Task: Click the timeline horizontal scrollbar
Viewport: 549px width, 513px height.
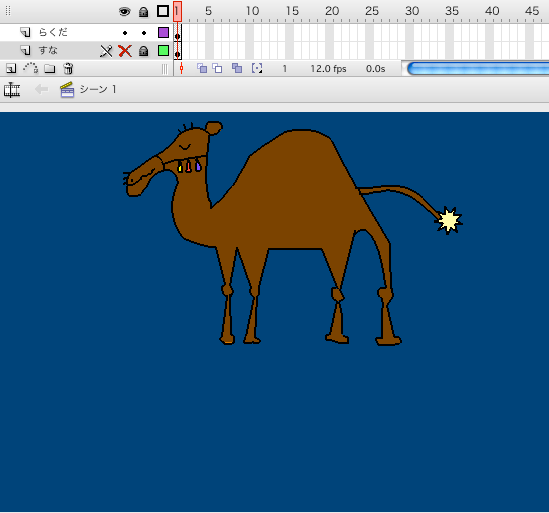Action: coord(478,68)
